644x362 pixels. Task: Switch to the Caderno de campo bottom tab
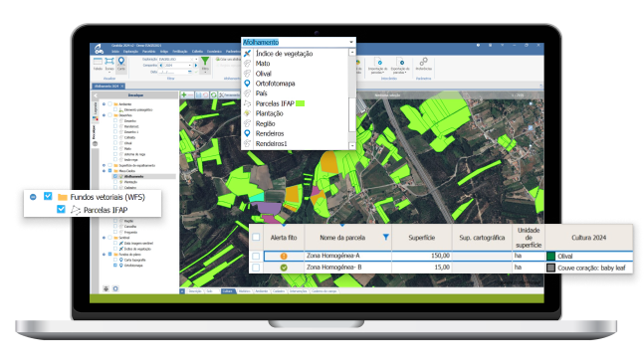pyautogui.click(x=324, y=291)
